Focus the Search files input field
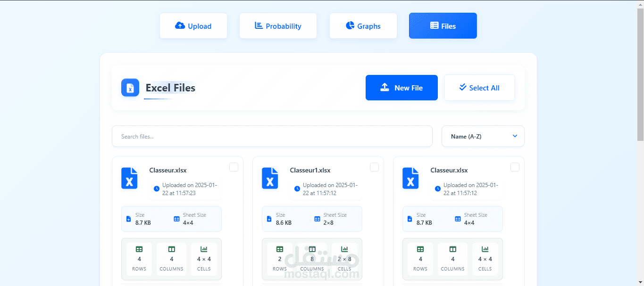Viewport: 644px width, 286px height. (x=272, y=136)
